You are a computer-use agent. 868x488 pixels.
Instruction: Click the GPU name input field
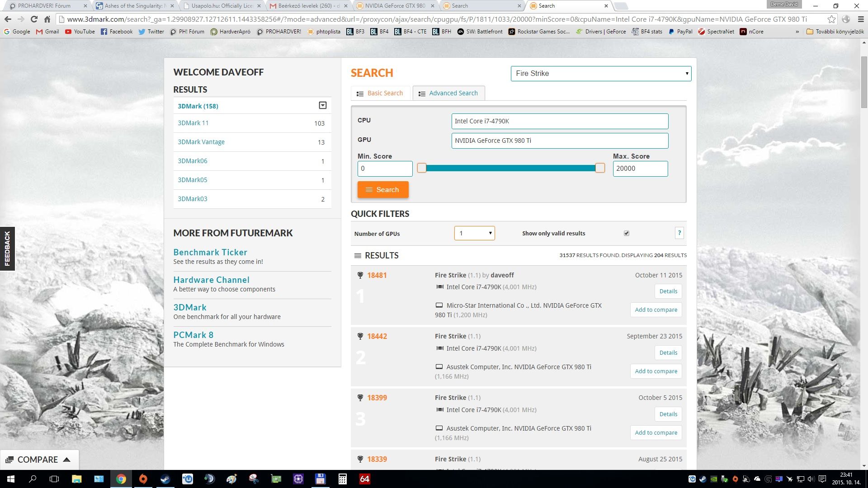point(560,141)
